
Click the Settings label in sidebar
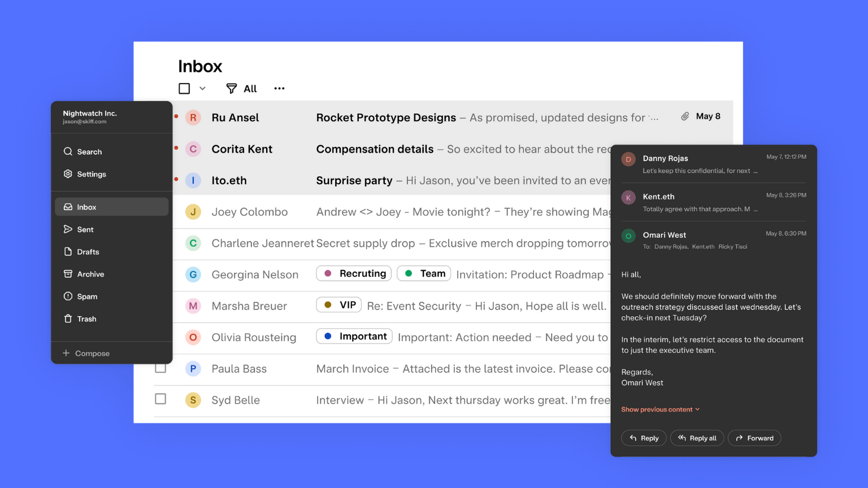pyautogui.click(x=92, y=174)
